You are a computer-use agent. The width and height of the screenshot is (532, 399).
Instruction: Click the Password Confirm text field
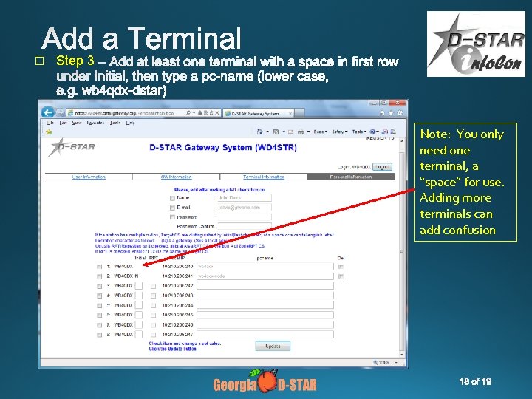point(245,225)
